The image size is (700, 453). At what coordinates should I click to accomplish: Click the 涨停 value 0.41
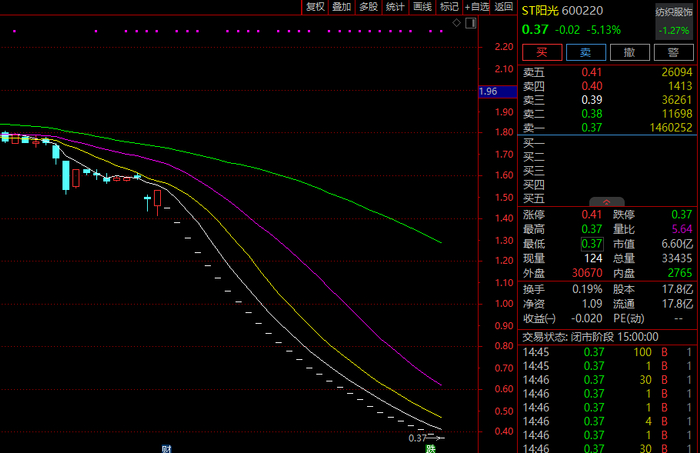tap(592, 215)
